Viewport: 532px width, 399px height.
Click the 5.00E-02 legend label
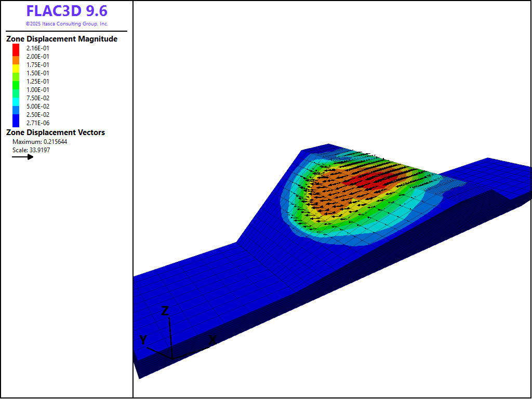point(38,107)
